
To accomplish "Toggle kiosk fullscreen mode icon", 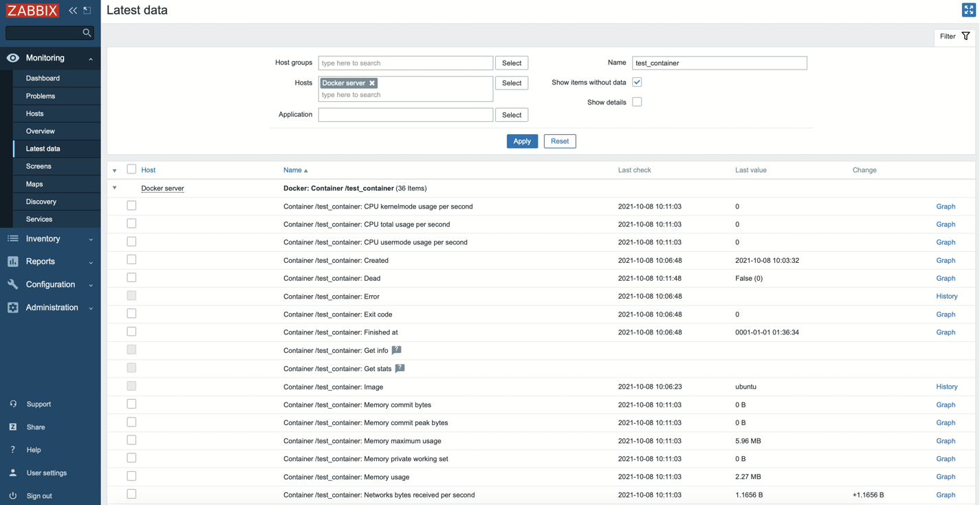I will (x=968, y=10).
